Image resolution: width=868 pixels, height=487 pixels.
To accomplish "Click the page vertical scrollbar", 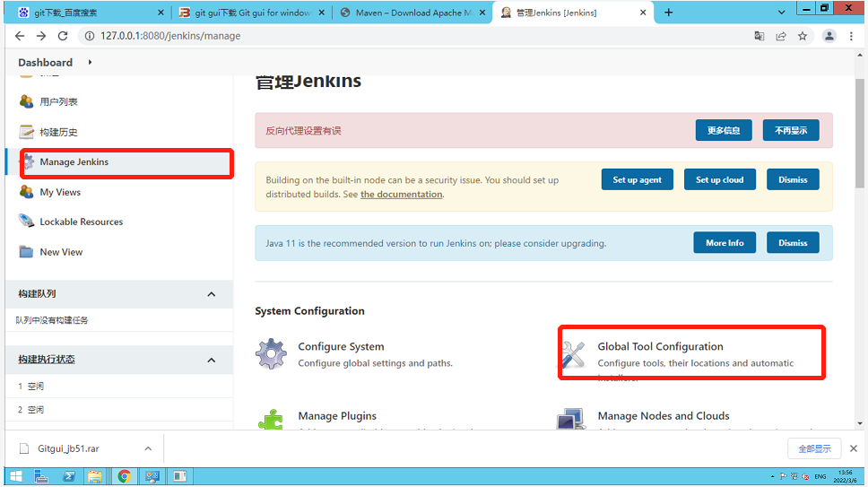I will point(859,134).
